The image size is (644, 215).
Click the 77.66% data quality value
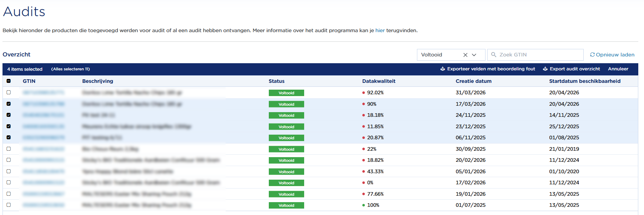coord(375,194)
